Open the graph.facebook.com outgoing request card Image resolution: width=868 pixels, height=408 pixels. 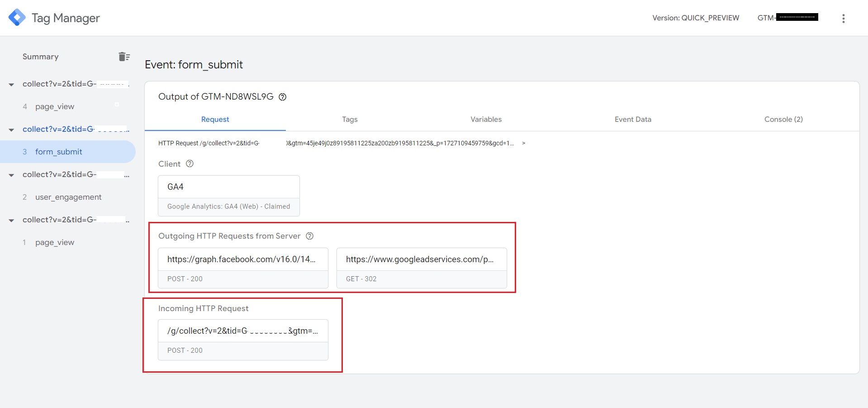[x=243, y=268]
